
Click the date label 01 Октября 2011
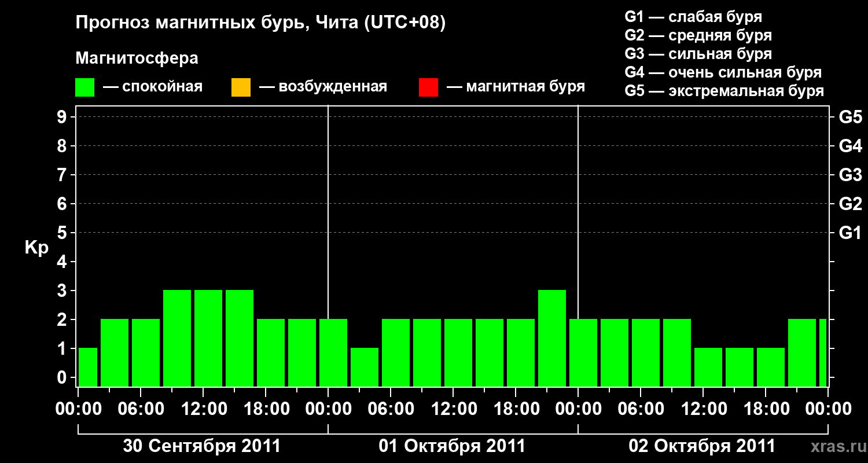(x=452, y=446)
